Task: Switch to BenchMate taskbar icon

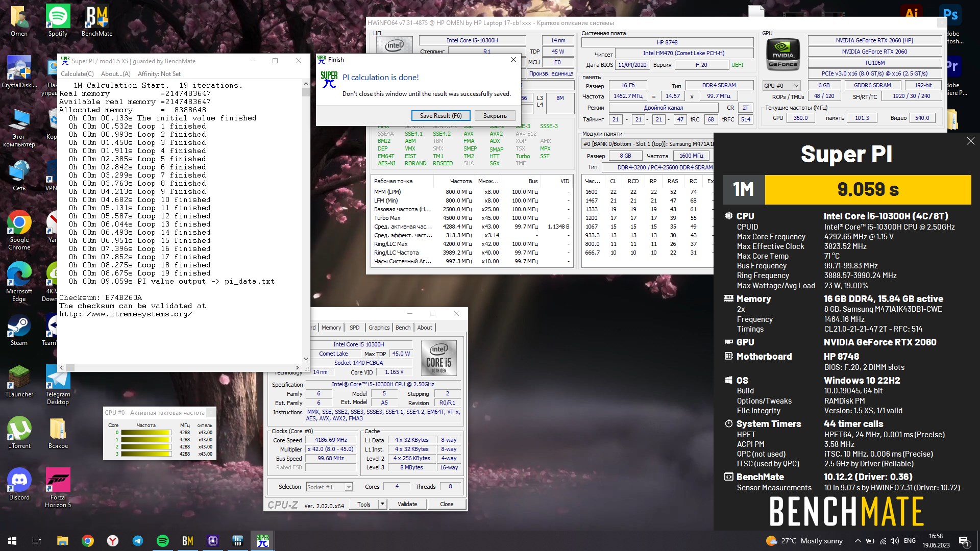Action: tap(188, 540)
